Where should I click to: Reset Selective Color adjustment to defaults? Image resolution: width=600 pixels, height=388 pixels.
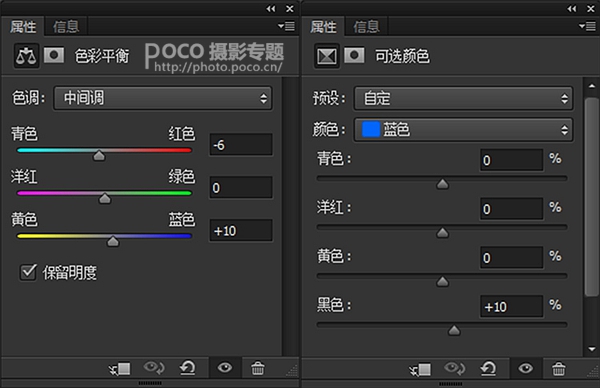tap(488, 369)
